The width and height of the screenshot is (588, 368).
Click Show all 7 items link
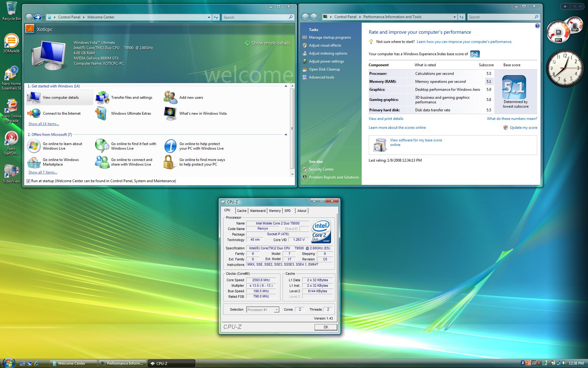pos(43,172)
